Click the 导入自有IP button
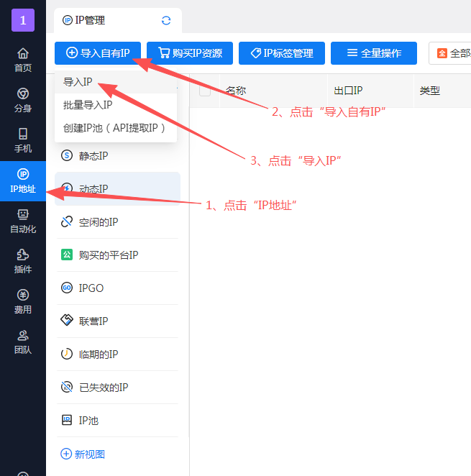471x476 pixels. point(98,53)
